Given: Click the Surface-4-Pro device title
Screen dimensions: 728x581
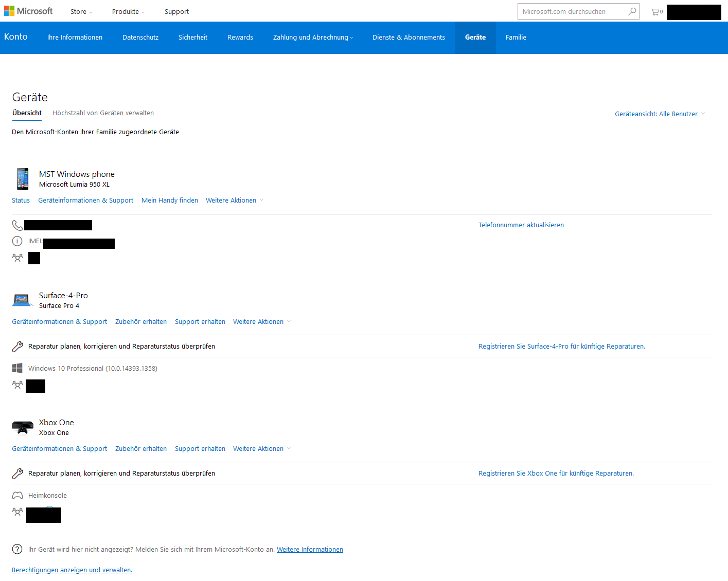Looking at the screenshot, I should click(x=63, y=296).
